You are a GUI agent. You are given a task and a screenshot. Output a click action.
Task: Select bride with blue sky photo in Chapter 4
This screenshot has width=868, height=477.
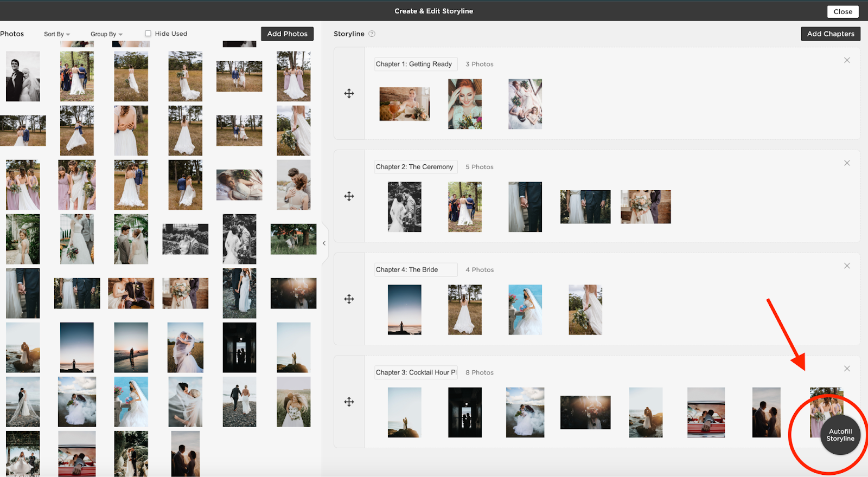tap(525, 310)
